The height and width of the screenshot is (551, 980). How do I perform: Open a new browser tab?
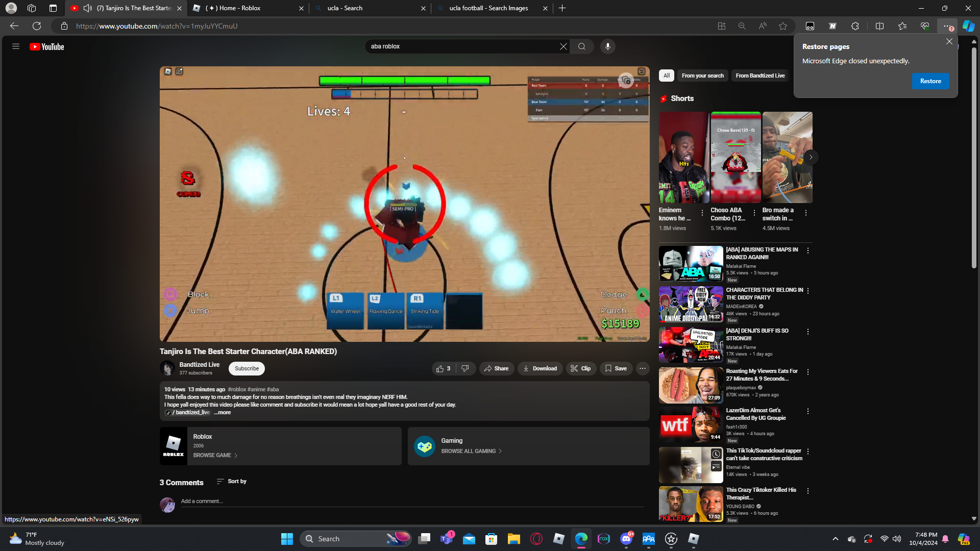pyautogui.click(x=562, y=8)
